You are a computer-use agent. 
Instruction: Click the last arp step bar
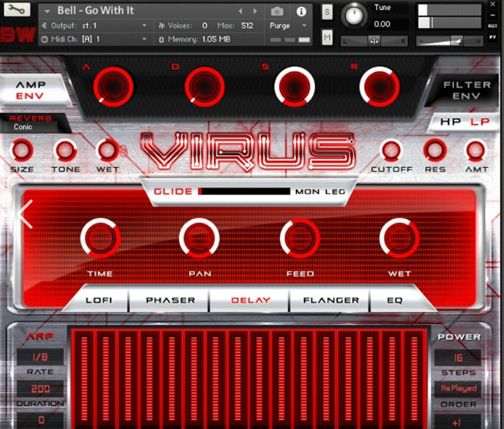coord(414,379)
